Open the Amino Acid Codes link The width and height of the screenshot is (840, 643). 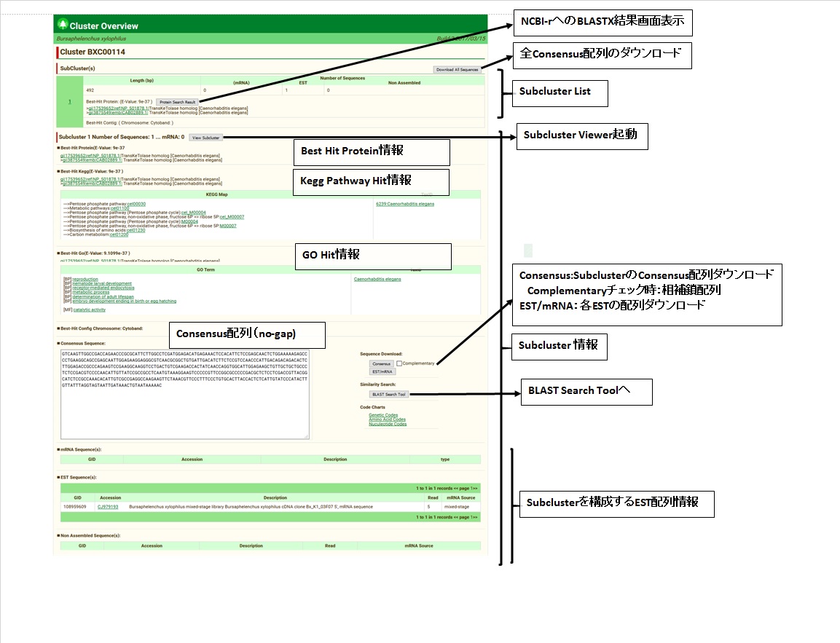coord(387,419)
